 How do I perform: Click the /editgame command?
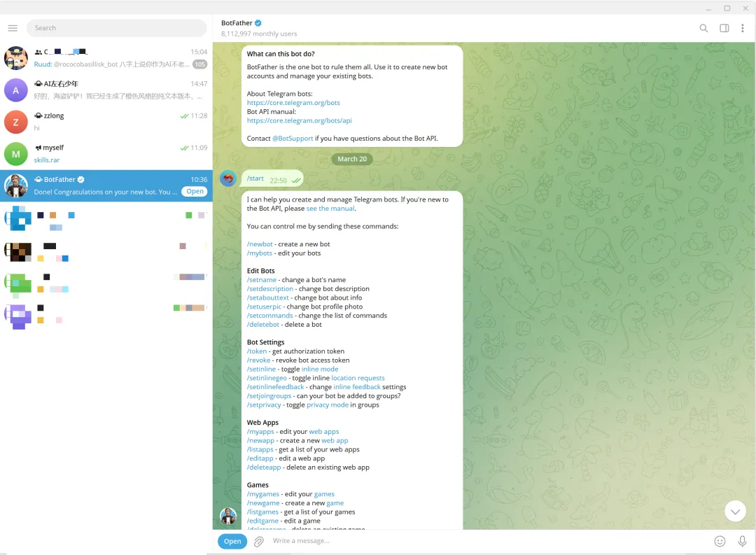262,521
